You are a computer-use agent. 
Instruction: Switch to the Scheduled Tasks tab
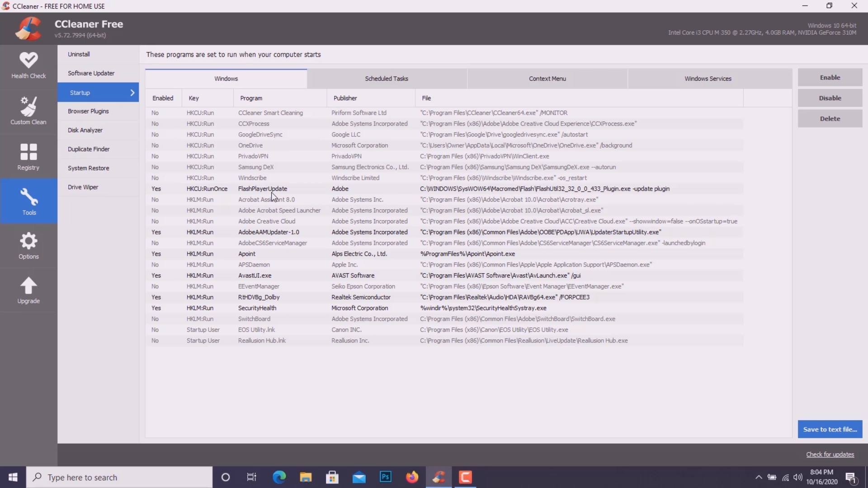pos(387,79)
